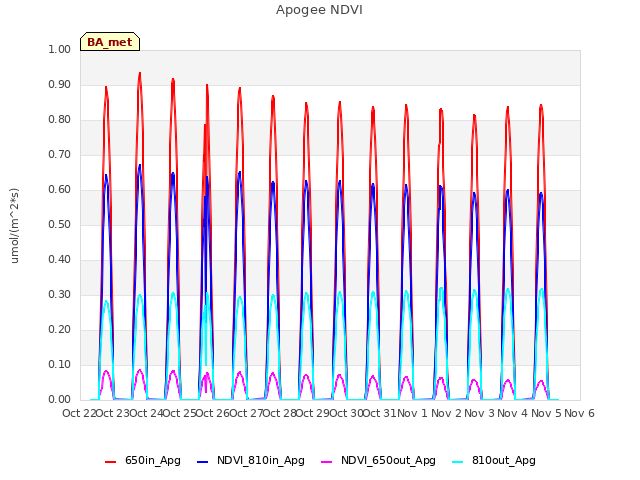Click the NDVI_810in_Apg legend label
The image size is (640, 480).
[261, 460]
